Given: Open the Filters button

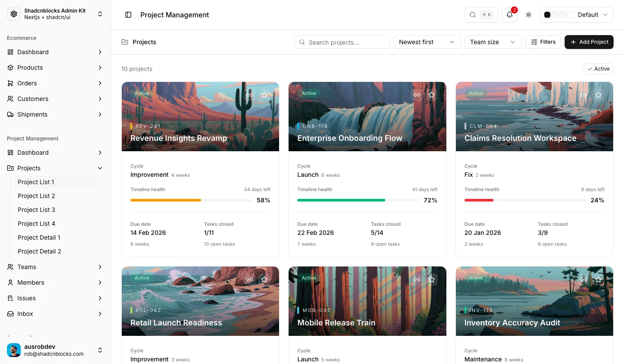Looking at the screenshot, I should tap(543, 42).
